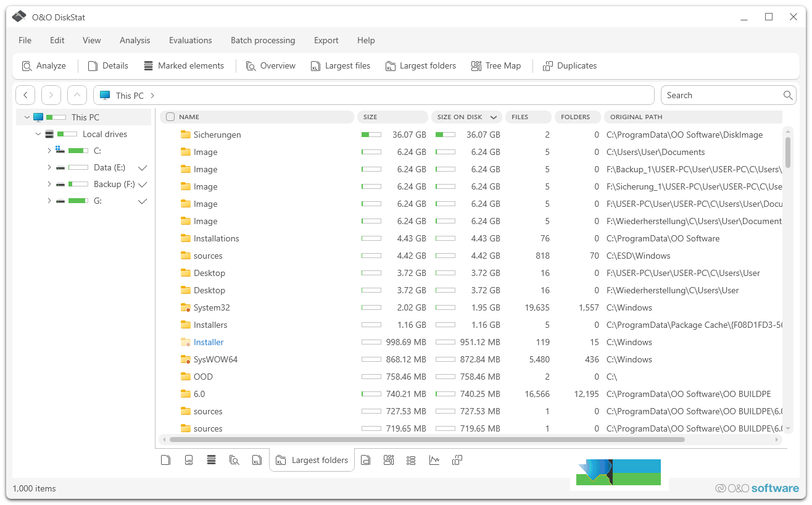
Task: Click the horizontal scrollbar right arrow
Action: [x=777, y=440]
